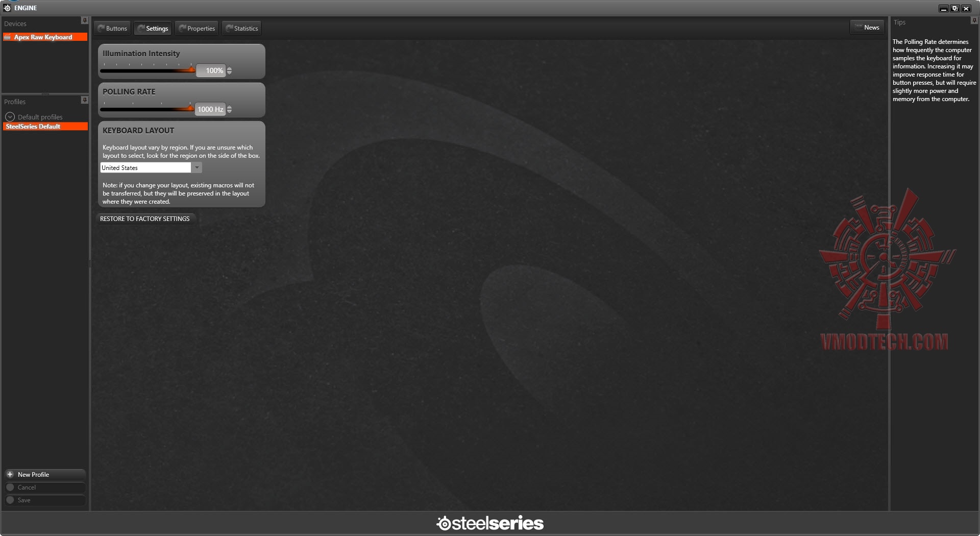Screen dimensions: 980x536
Task: Click the 100% illumination value field
Action: pos(211,70)
